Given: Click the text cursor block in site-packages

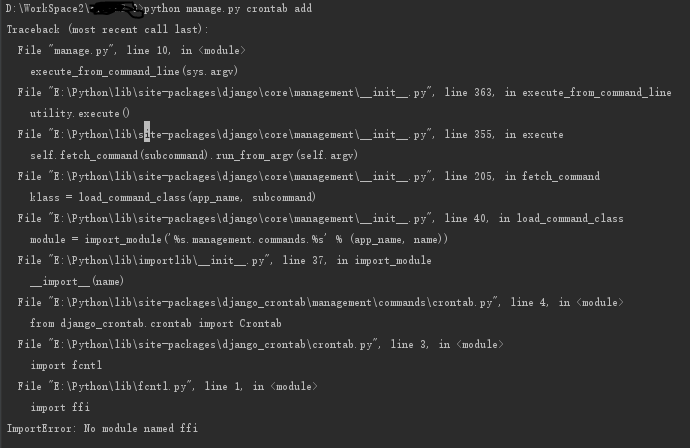Looking at the screenshot, I should pyautogui.click(x=147, y=132).
